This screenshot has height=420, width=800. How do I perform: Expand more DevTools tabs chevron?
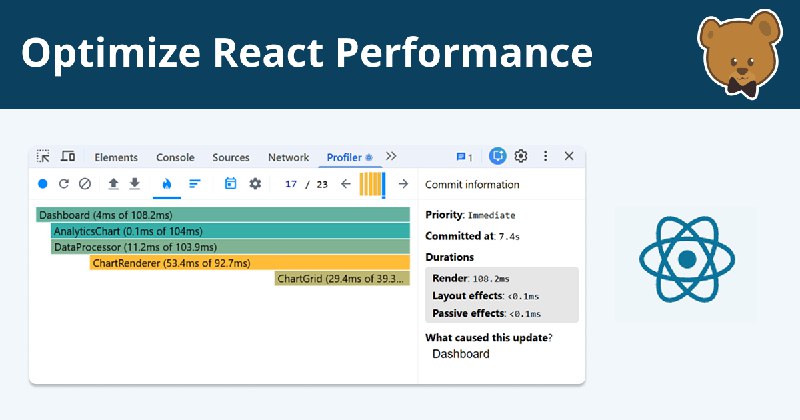[x=391, y=156]
